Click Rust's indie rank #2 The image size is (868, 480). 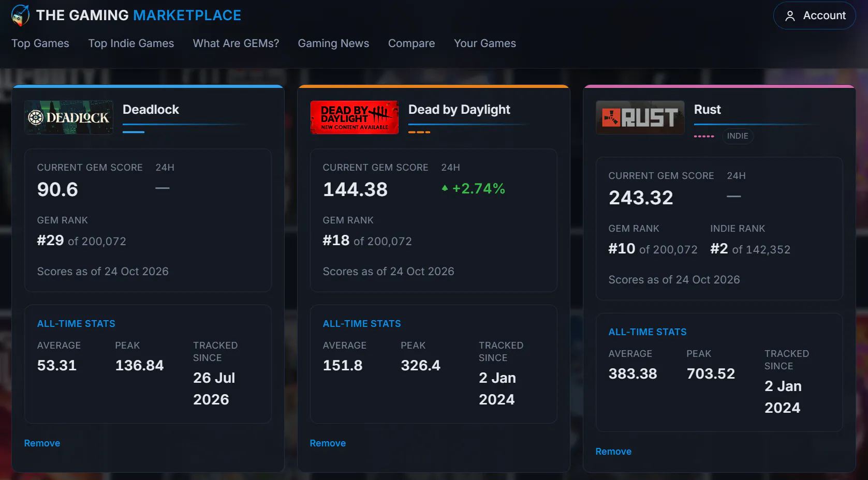click(x=719, y=249)
